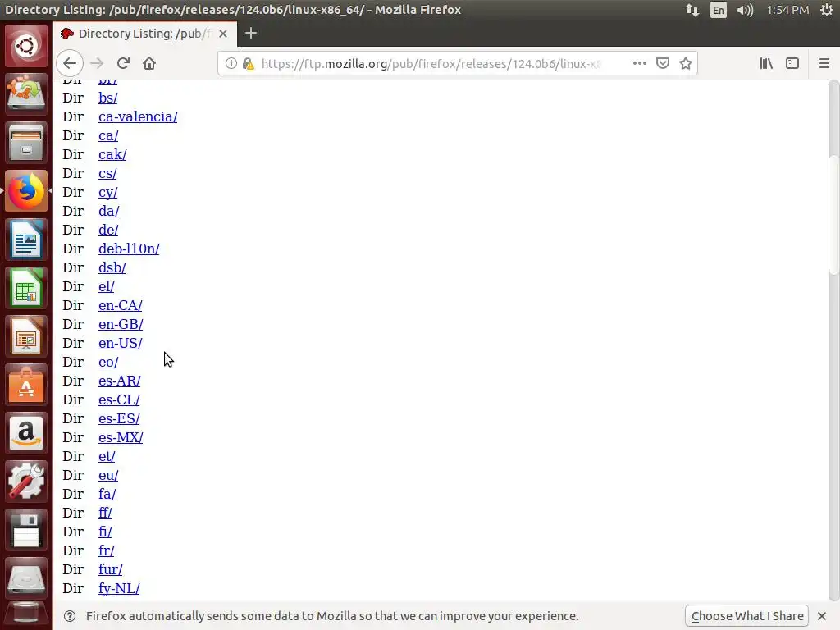This screenshot has width=840, height=630.
Task: Open the es-AR/ directory
Action: [120, 381]
